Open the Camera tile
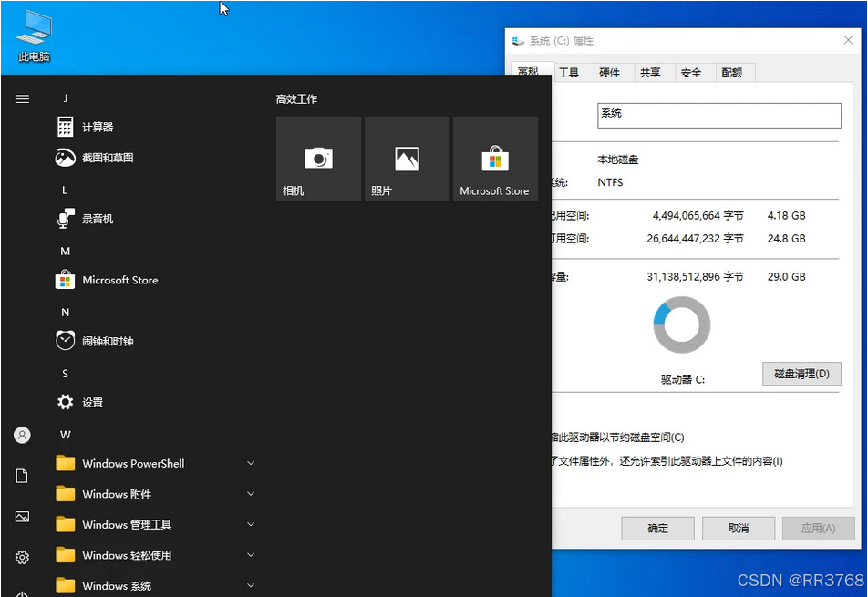 pyautogui.click(x=318, y=159)
